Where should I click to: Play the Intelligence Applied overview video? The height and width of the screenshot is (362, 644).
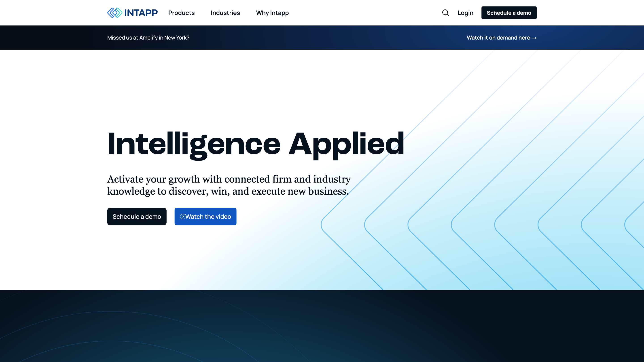(x=205, y=216)
